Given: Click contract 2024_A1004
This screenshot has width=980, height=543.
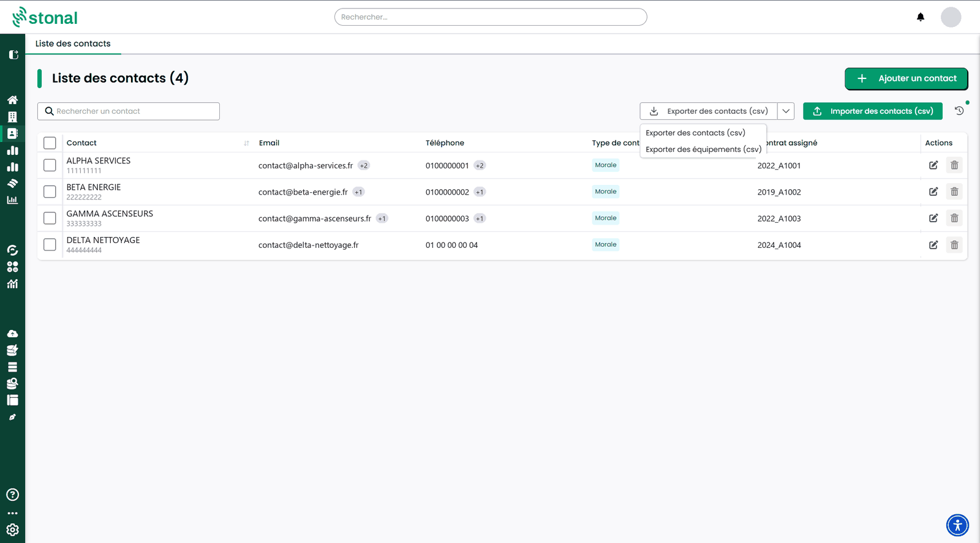Looking at the screenshot, I should [x=779, y=245].
